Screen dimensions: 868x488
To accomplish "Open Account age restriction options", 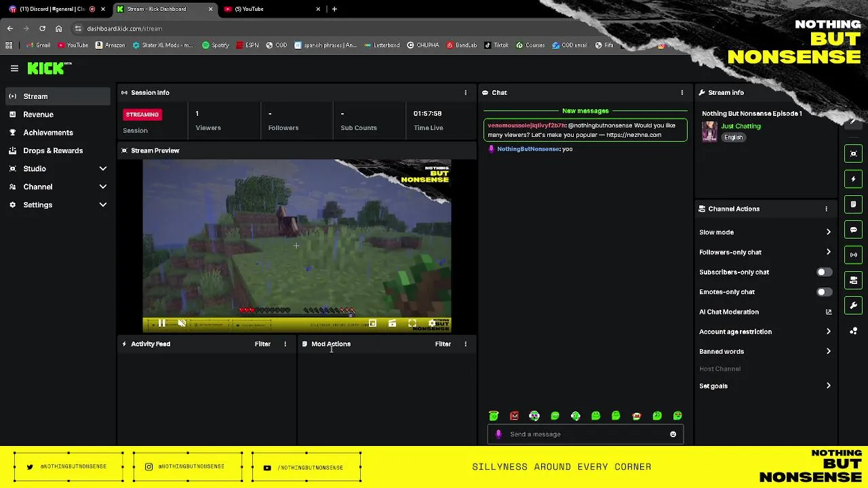I will pyautogui.click(x=765, y=332).
